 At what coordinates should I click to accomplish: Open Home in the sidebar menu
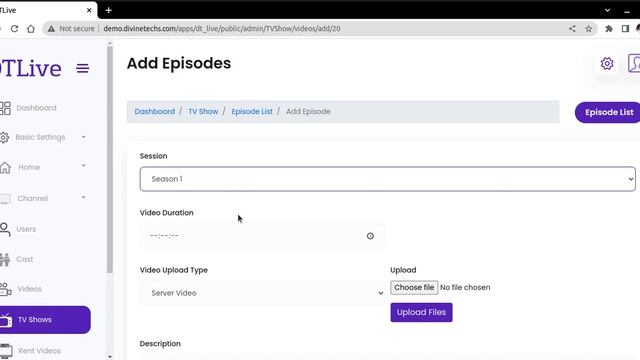coord(29,167)
